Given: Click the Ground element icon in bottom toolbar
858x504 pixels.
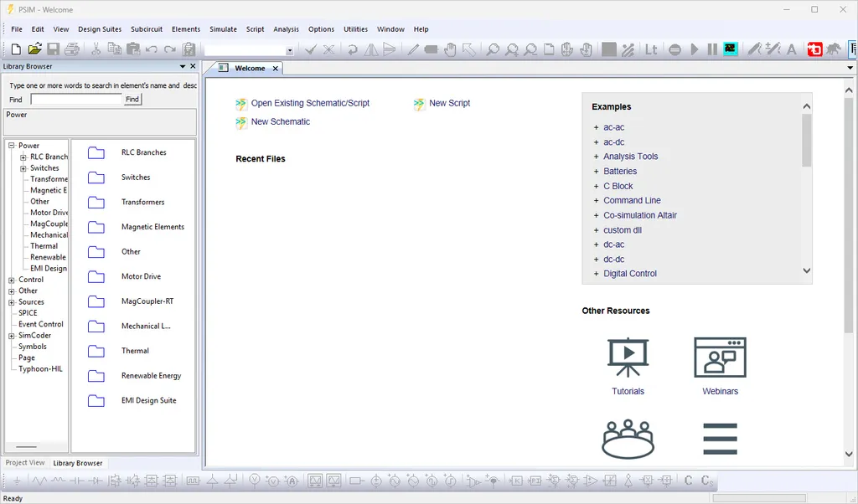Looking at the screenshot, I should (17, 481).
